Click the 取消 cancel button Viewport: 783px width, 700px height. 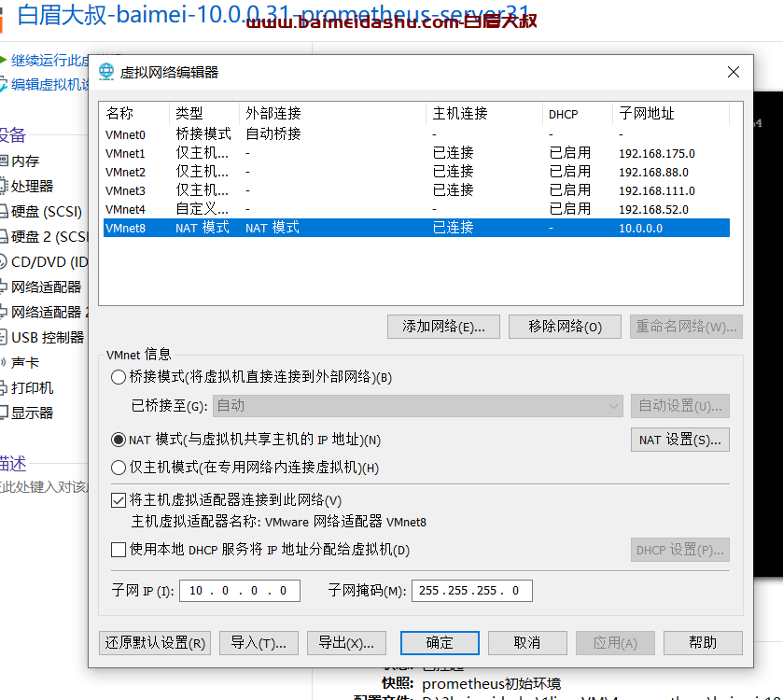point(527,642)
